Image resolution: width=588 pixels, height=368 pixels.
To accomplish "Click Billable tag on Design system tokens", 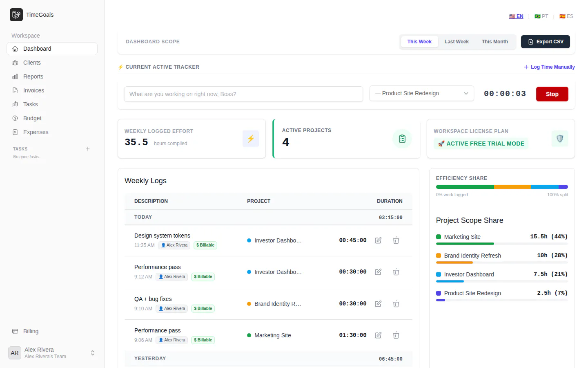I will [205, 245].
